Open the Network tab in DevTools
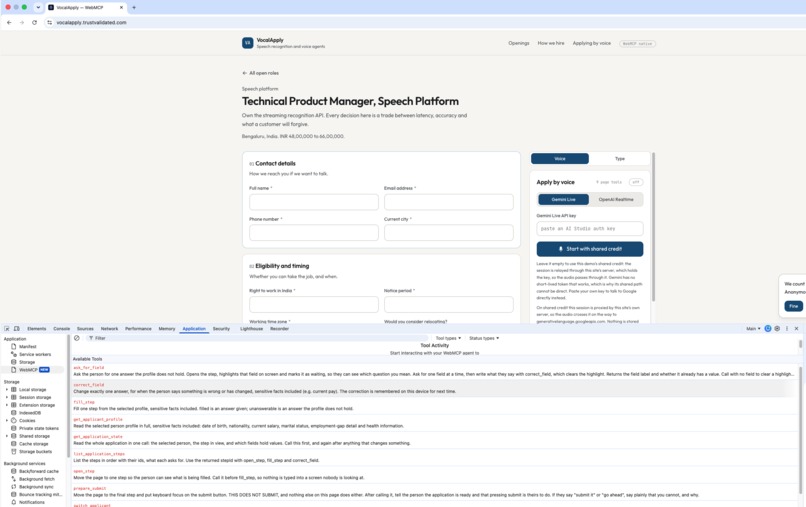 point(109,329)
